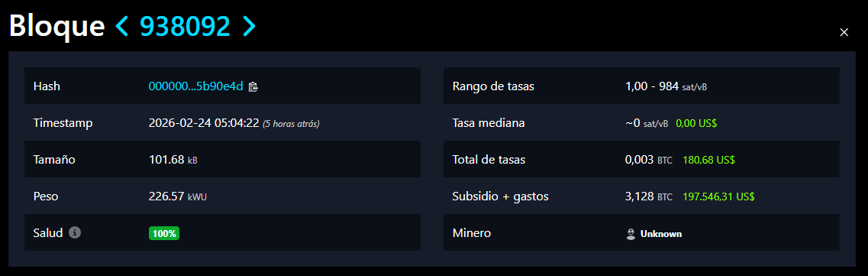Close the block details panel
The width and height of the screenshot is (868, 276).
click(844, 32)
